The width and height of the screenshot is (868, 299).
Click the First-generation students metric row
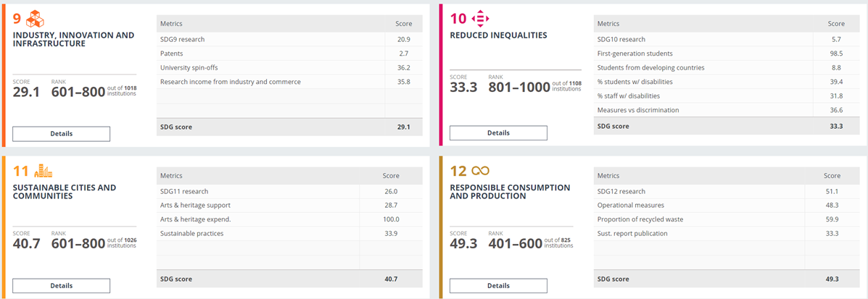coord(726,54)
